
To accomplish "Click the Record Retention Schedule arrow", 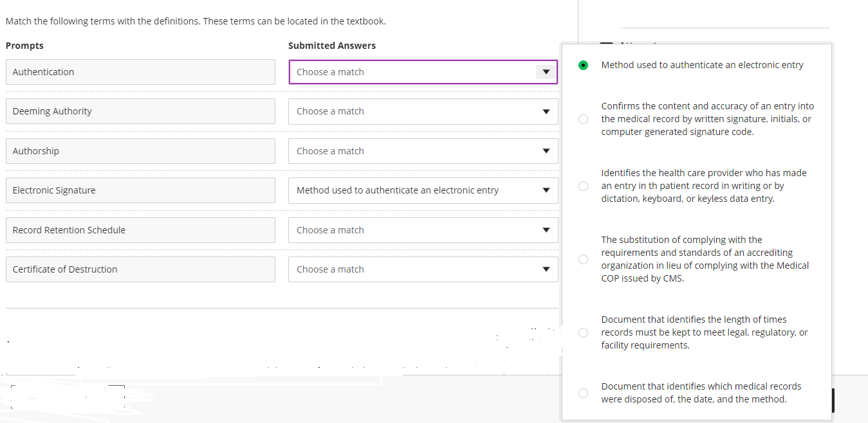I will tap(546, 230).
